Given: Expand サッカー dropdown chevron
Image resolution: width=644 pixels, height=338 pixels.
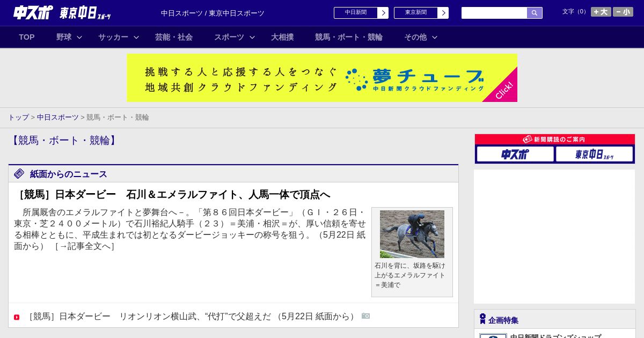Looking at the screenshot, I should [x=136, y=37].
